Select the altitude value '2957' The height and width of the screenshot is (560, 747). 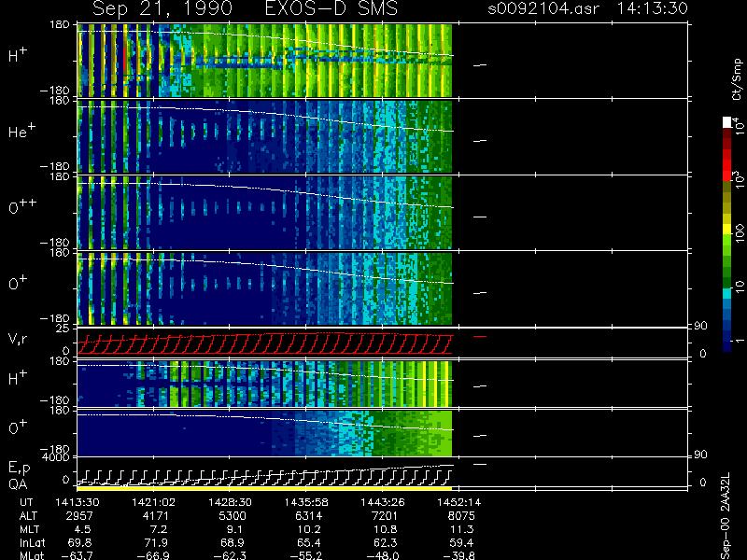coord(79,516)
